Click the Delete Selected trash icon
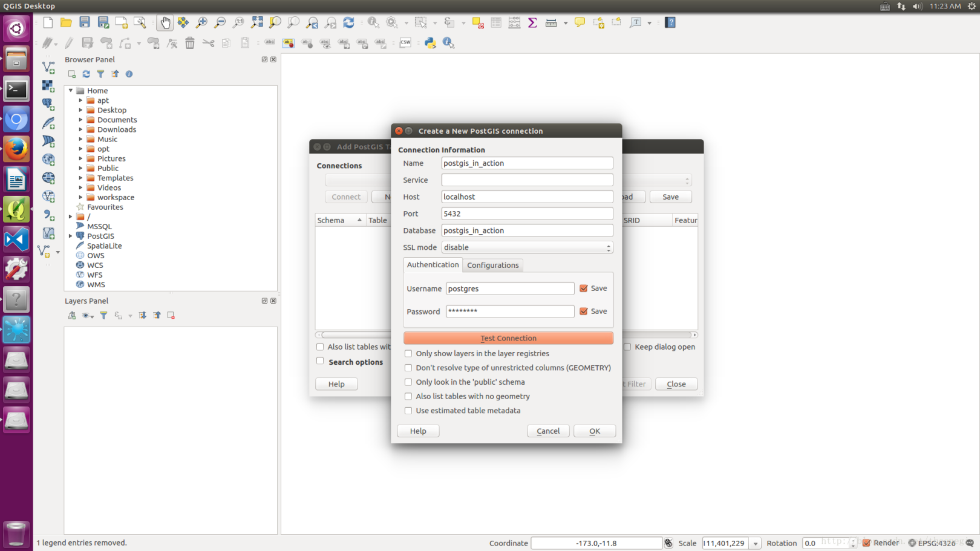Screen dimensions: 980x551 click(190, 43)
